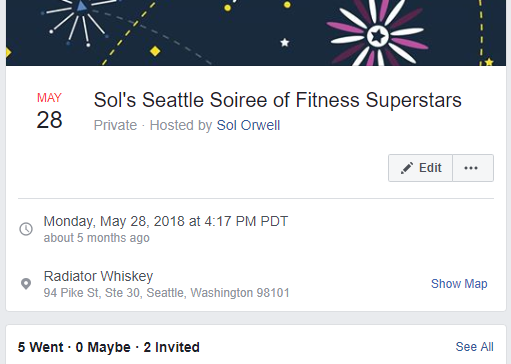Click the Edit event button

click(420, 168)
